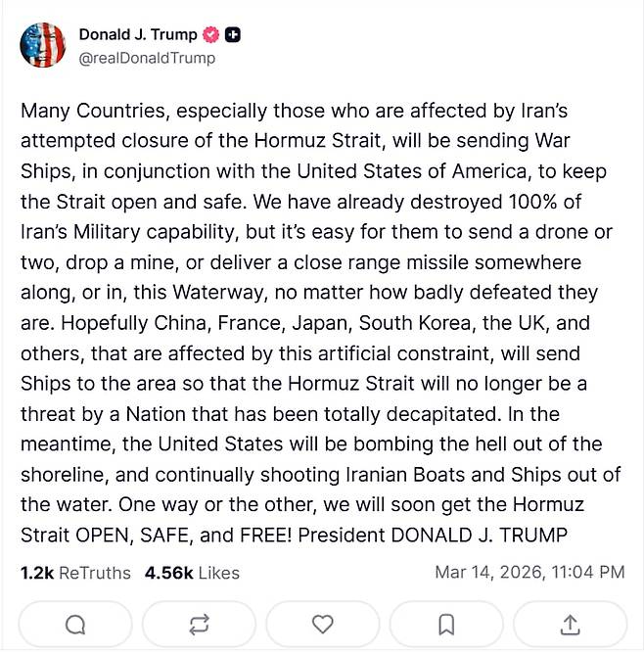Open the share upload icon

click(571, 624)
